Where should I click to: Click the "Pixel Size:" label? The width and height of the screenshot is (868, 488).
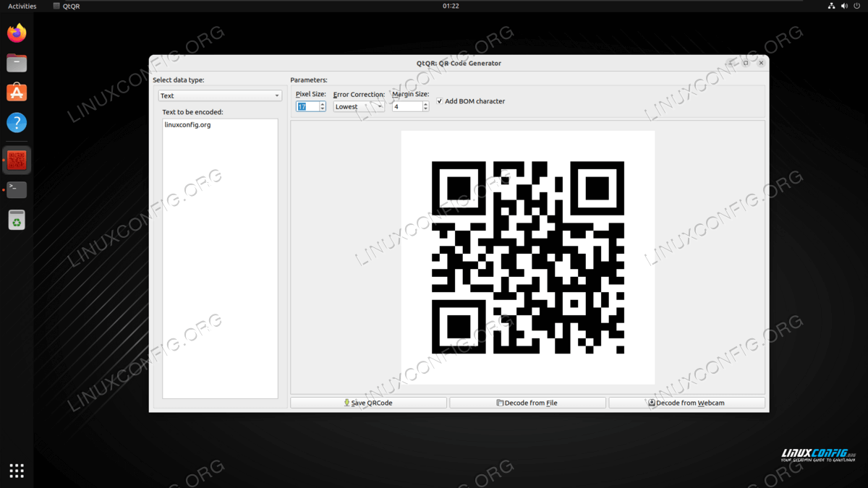(x=311, y=94)
